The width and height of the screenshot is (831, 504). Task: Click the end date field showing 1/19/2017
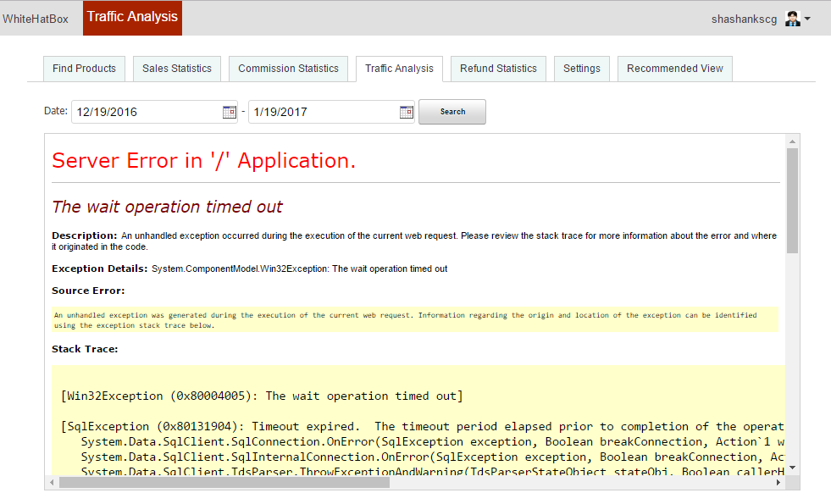[322, 112]
